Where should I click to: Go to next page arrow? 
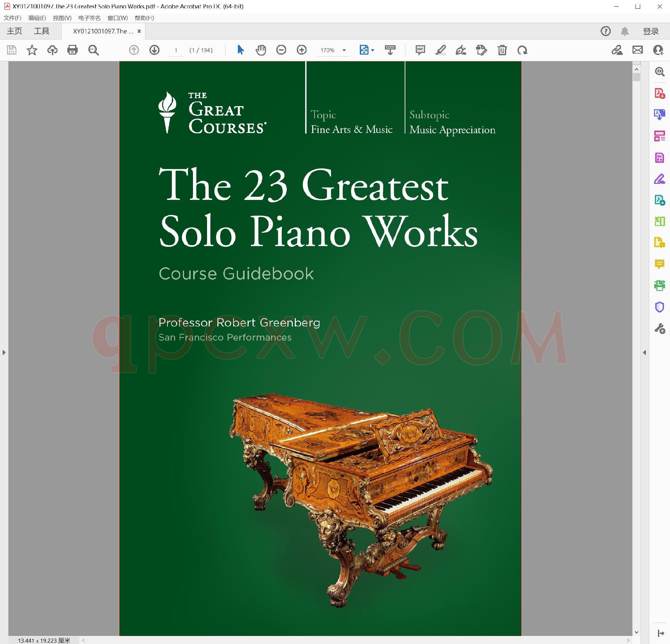point(154,50)
